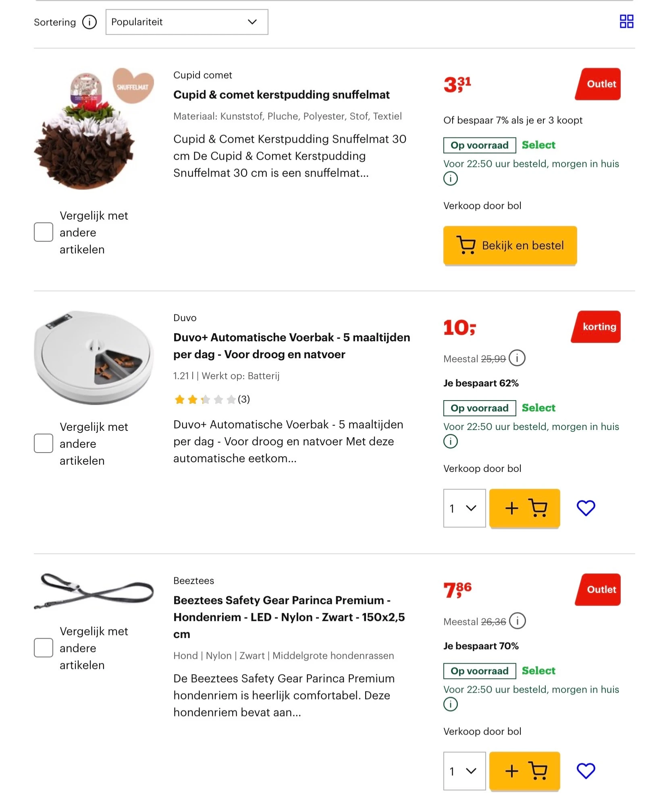Switch to grid view layout

click(x=626, y=21)
